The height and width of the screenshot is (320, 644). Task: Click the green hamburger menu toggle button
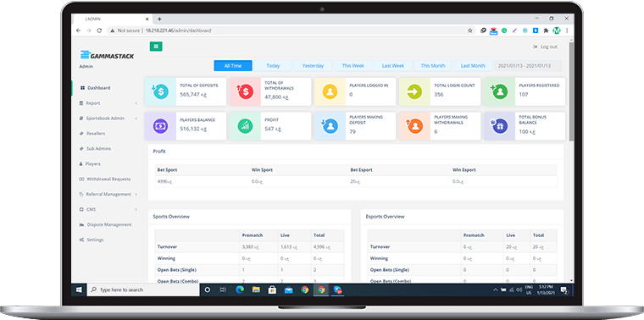156,47
